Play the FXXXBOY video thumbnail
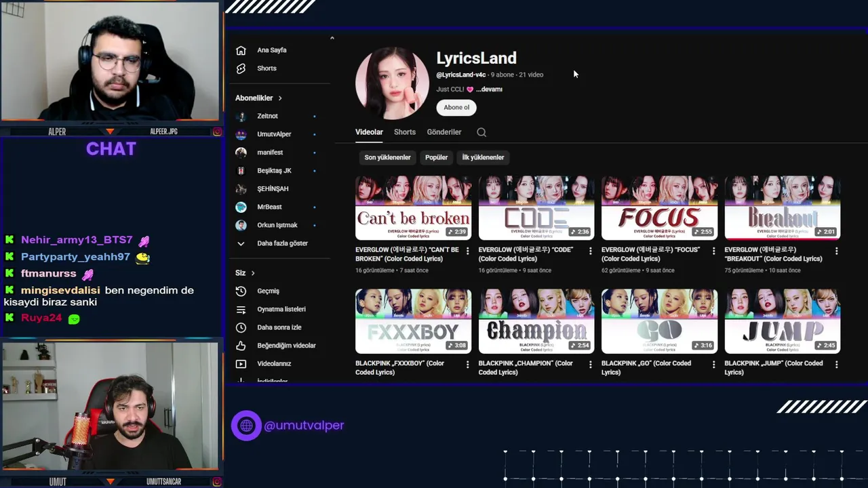Screen dimensions: 868x488 [x=413, y=321]
